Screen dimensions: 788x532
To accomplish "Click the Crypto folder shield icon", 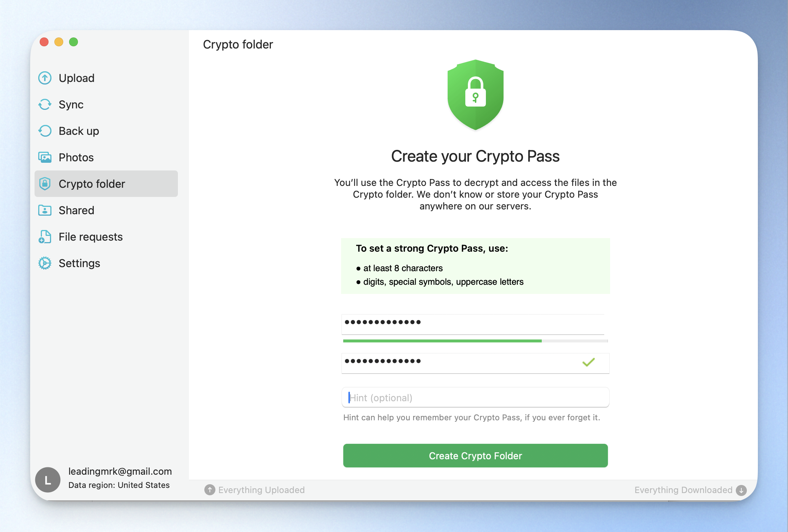I will (x=45, y=184).
